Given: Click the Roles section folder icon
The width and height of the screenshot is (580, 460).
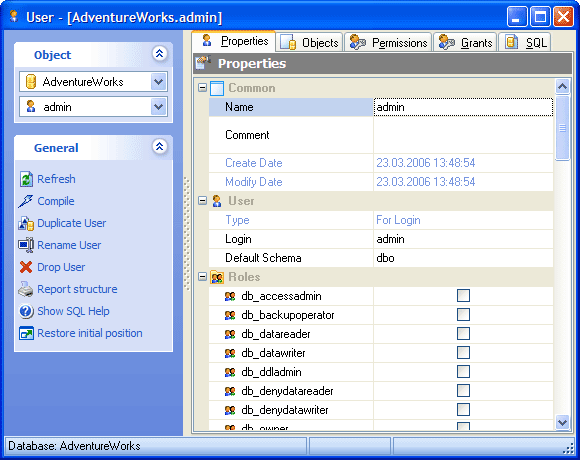Looking at the screenshot, I should 217,277.
